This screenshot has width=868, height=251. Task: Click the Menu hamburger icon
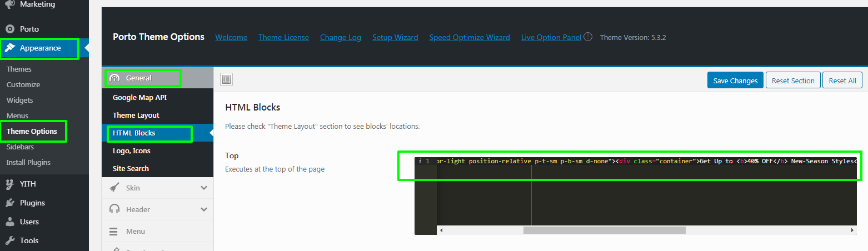point(113,232)
